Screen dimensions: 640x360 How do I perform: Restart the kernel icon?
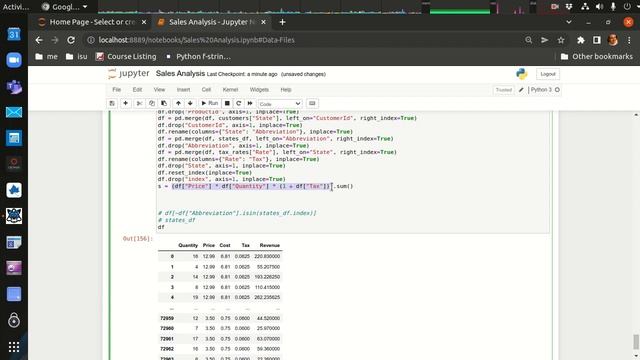tap(238, 103)
